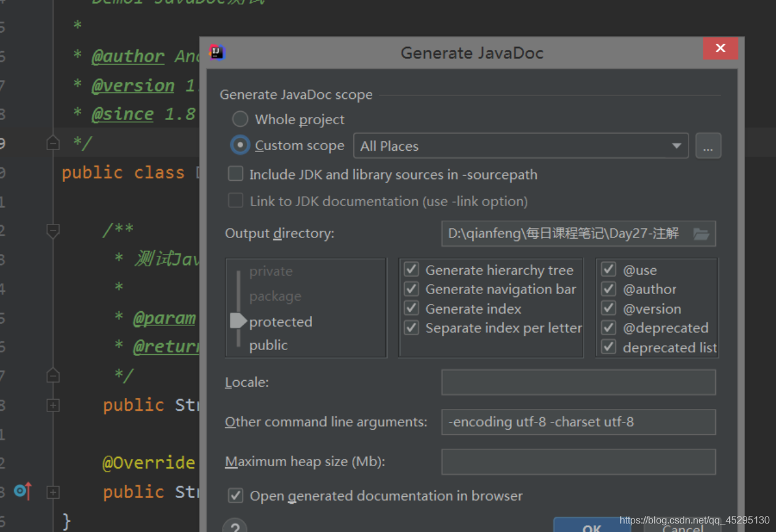Click the Maximum heap size field
This screenshot has height=532, width=776.
pos(578,461)
